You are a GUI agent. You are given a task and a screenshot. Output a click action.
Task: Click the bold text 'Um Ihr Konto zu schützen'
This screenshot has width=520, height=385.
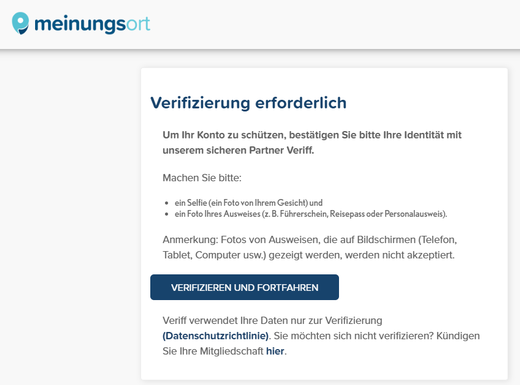[223, 135]
